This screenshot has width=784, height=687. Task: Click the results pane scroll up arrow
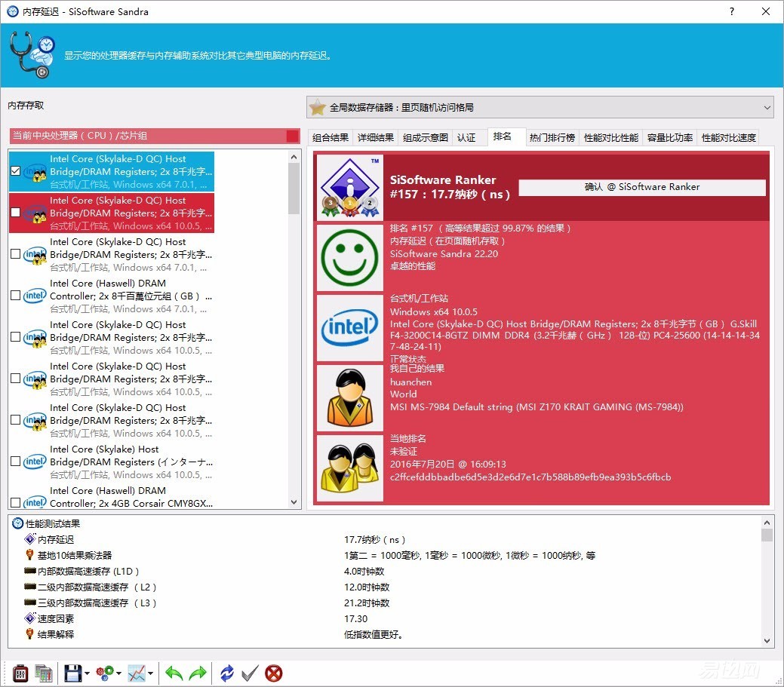pos(767,522)
